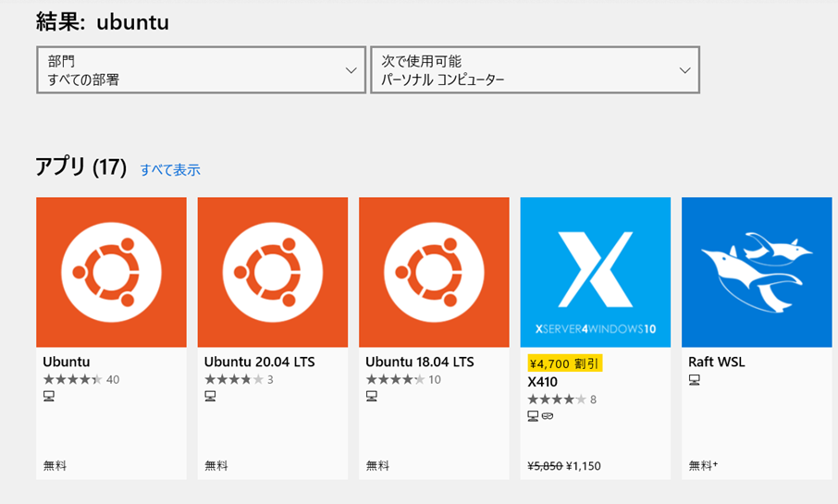Viewport: 838px width, 504px height.
Task: Open the X410 XSERVER4WINDOWS10 tile image
Action: coord(596,272)
